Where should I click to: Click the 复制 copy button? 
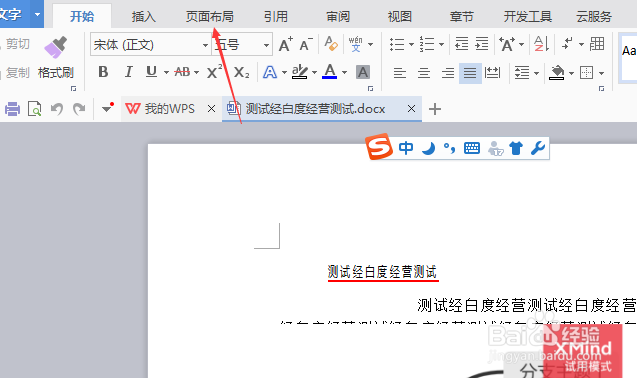(18, 73)
